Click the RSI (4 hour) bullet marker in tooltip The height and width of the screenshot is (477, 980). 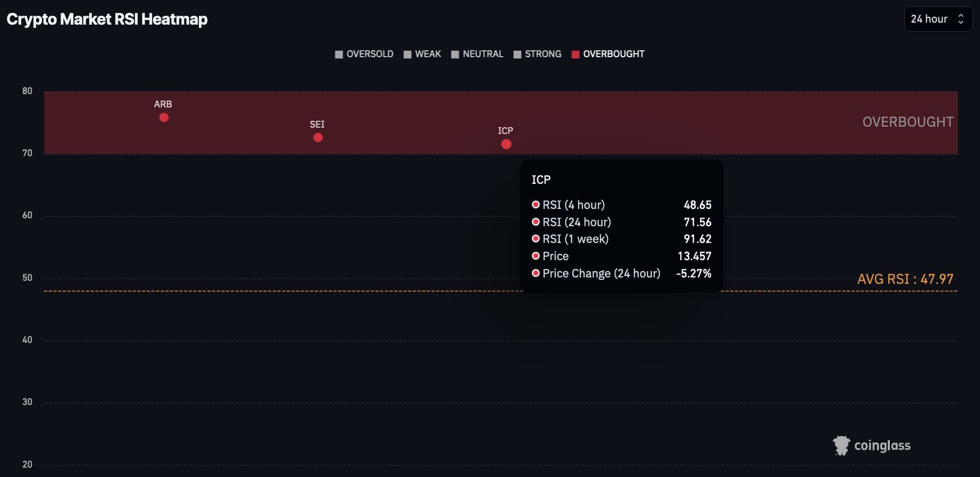(536, 204)
